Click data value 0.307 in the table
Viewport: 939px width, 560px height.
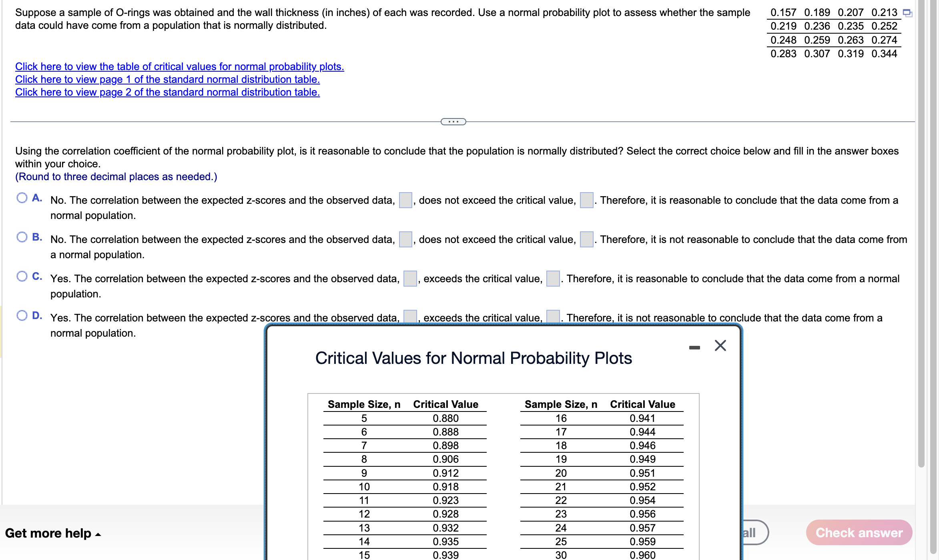(x=817, y=54)
